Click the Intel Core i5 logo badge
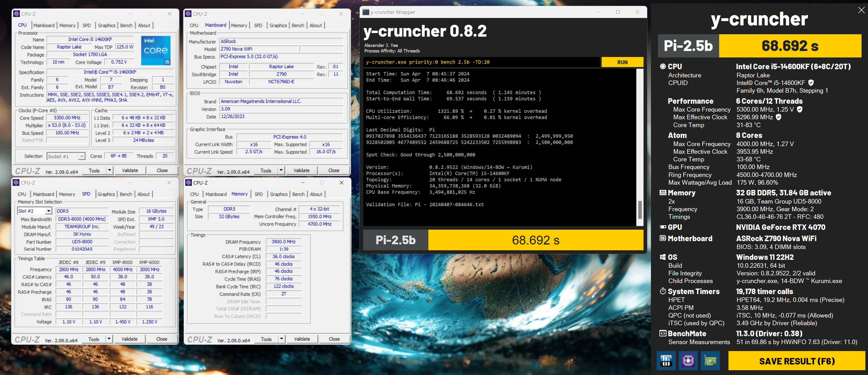The height and width of the screenshot is (375, 868). [156, 50]
